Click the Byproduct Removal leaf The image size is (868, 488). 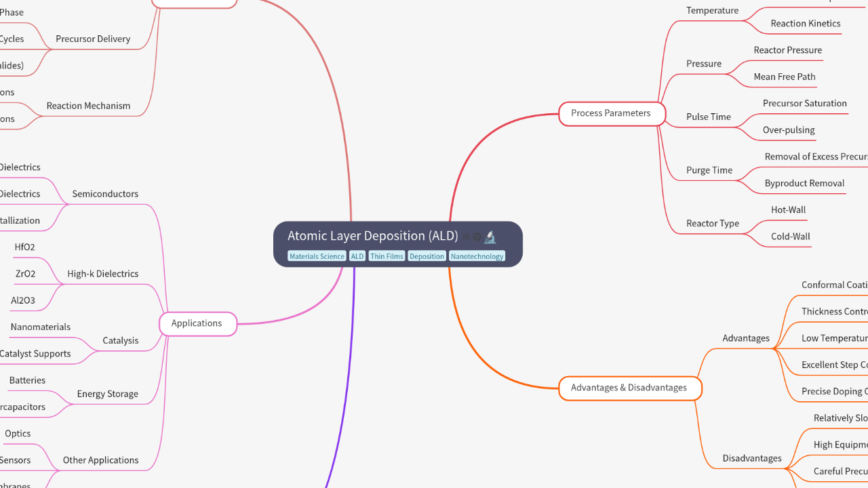(x=804, y=183)
